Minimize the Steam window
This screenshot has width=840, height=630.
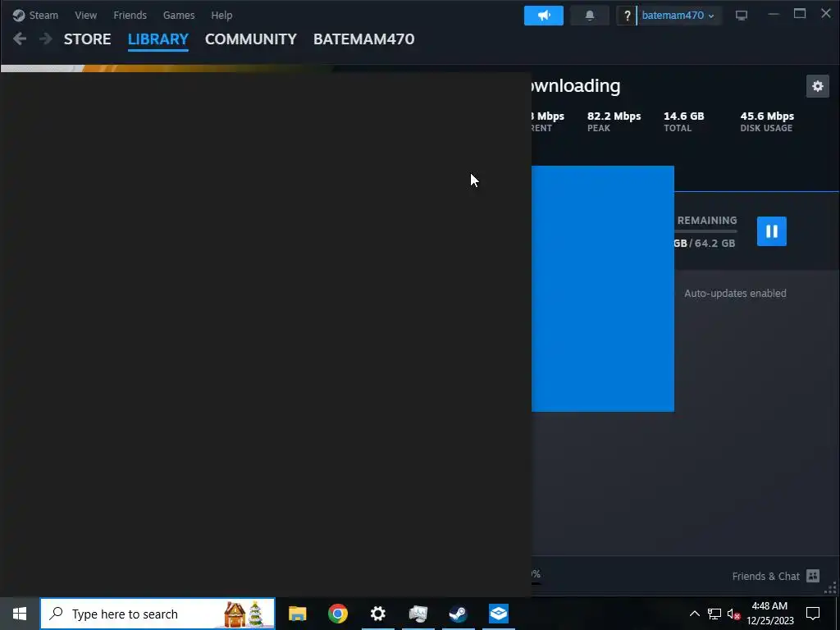click(773, 15)
